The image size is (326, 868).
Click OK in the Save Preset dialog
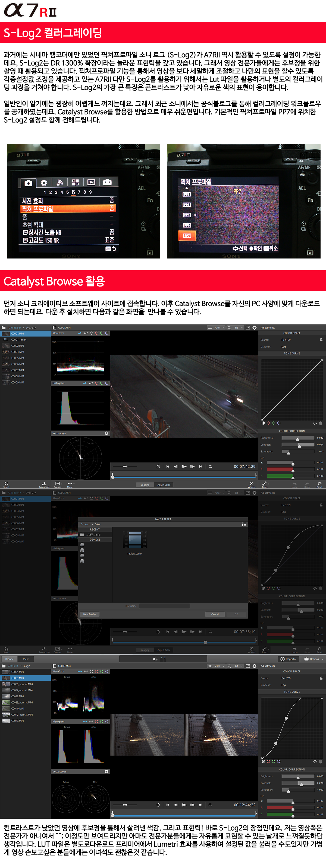(x=236, y=614)
